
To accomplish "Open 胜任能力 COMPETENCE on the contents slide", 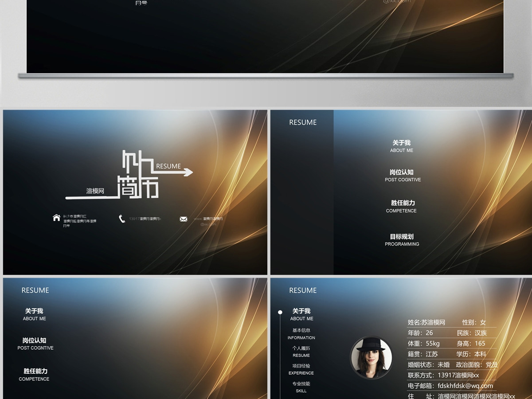I will click(402, 207).
